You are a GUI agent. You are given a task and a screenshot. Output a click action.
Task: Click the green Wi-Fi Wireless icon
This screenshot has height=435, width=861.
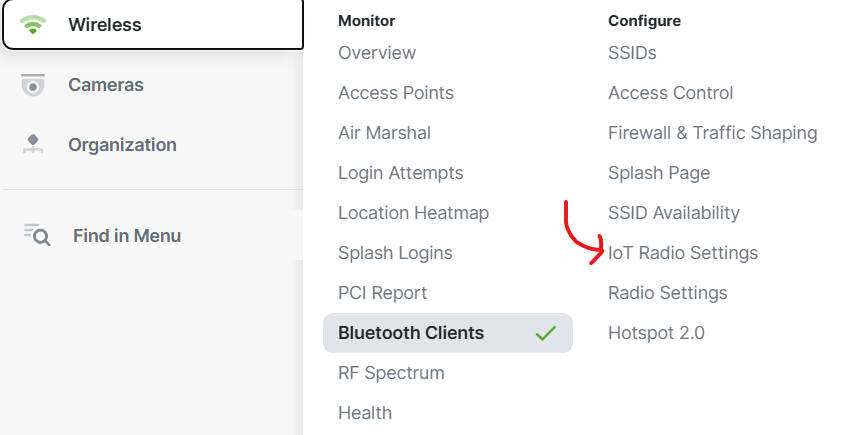tap(33, 25)
